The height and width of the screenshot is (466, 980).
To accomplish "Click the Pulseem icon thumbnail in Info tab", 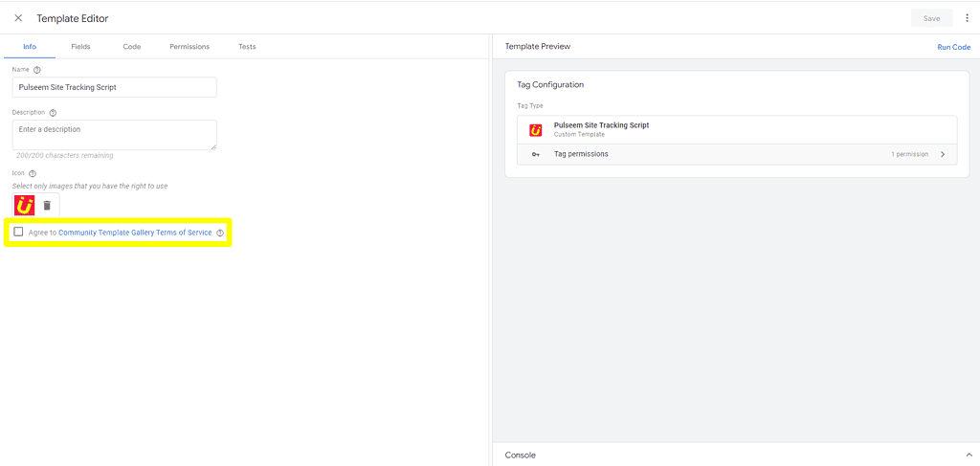I will 24,205.
